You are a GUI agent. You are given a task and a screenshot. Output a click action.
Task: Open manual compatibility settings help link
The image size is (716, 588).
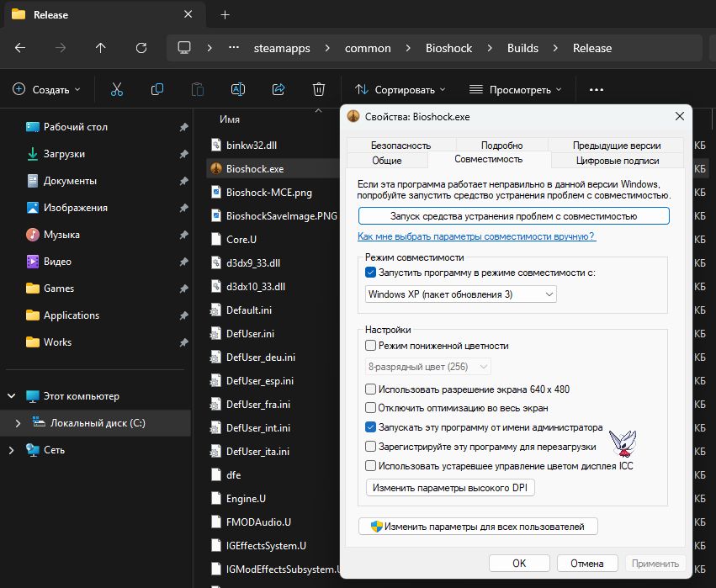click(477, 236)
